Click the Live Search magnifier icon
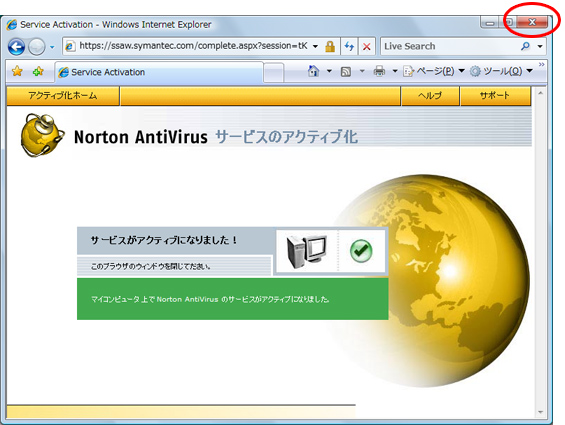 [525, 46]
